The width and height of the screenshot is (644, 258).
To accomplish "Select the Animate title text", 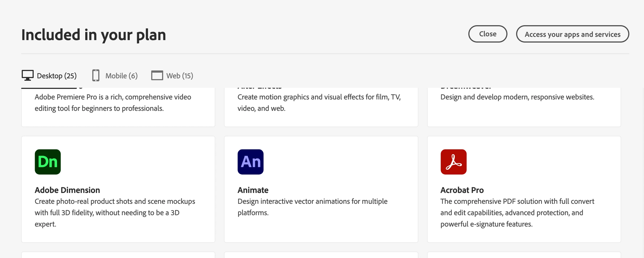I will click(x=253, y=190).
